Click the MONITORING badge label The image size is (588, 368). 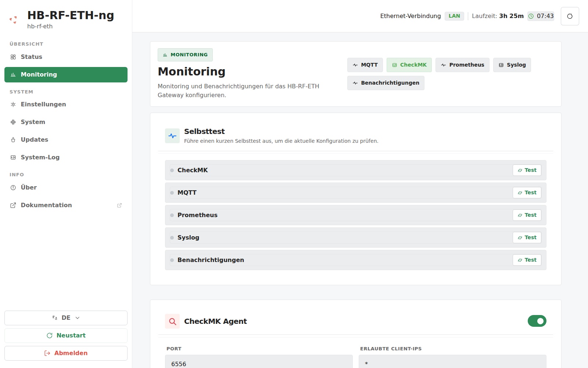(x=185, y=55)
